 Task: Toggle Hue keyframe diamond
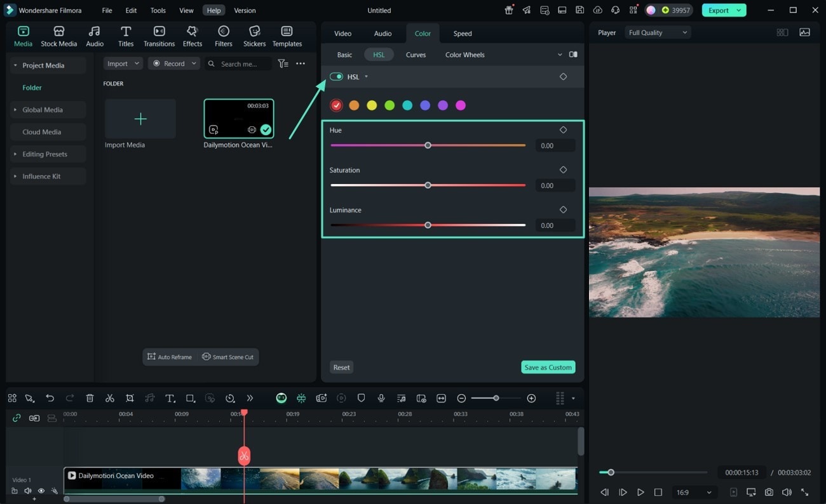563,129
